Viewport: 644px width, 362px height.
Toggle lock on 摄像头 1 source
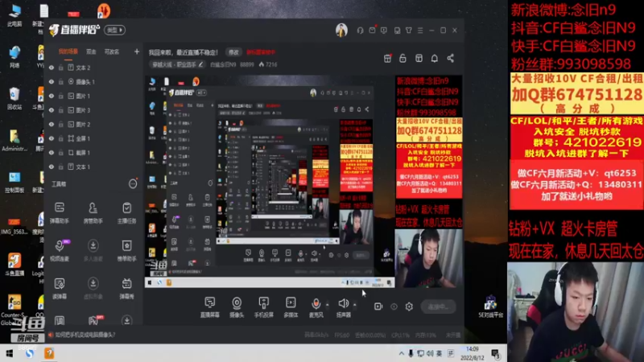coord(61,82)
